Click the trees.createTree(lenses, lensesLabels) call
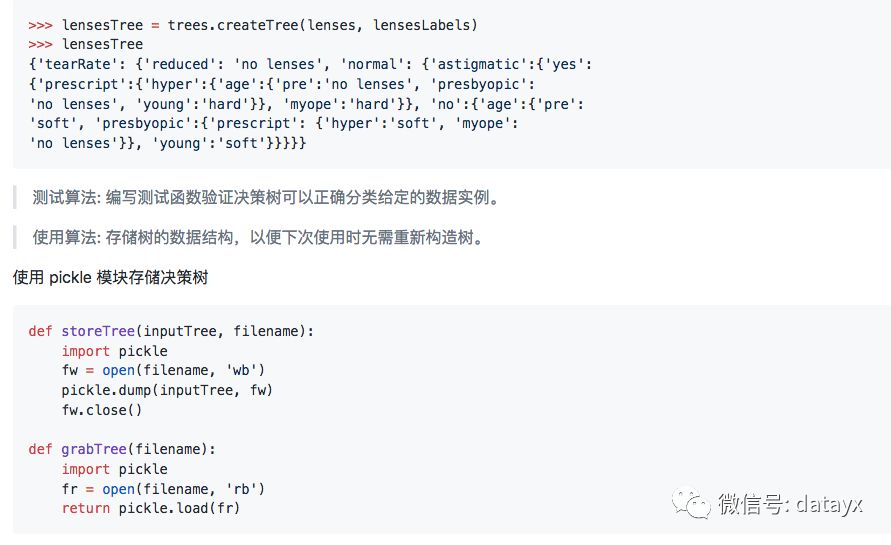This screenshot has height=545, width=891. click(323, 26)
